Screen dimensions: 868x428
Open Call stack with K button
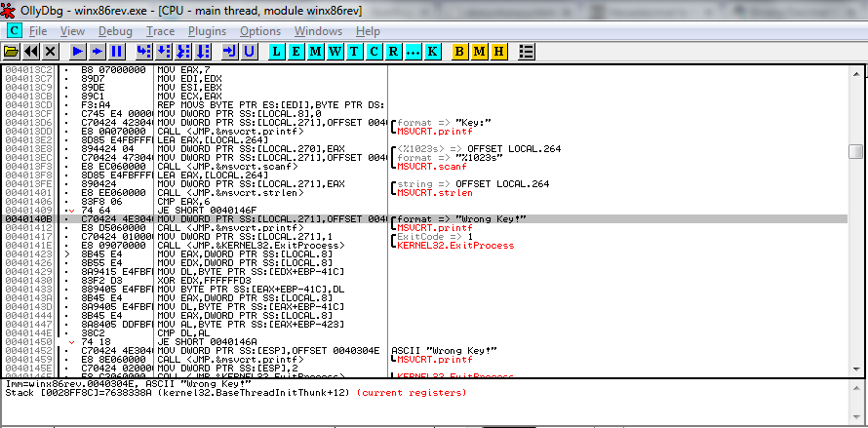[x=432, y=52]
